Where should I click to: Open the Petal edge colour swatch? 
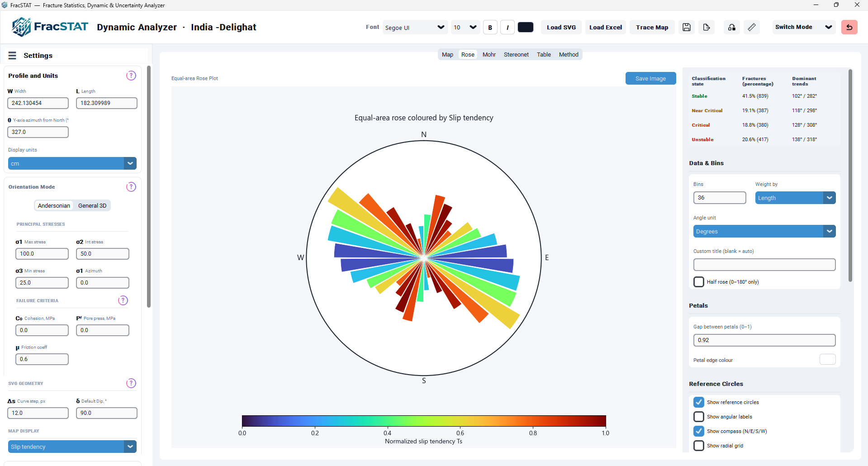coord(827,359)
